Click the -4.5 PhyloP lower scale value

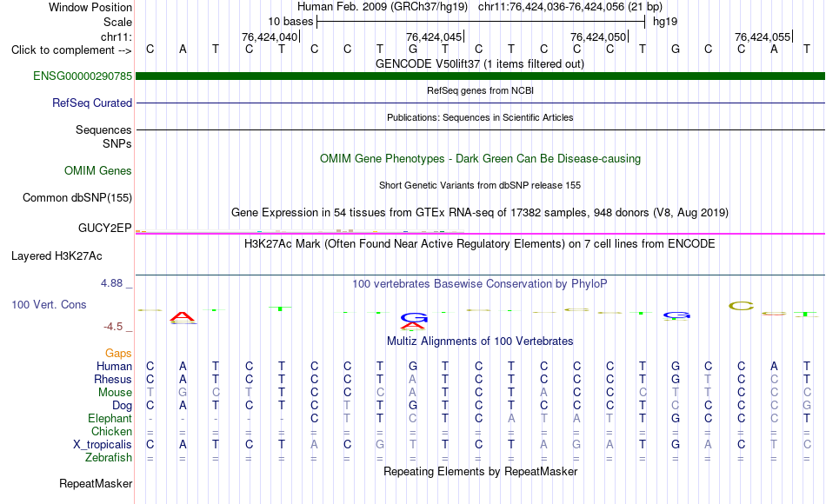[x=113, y=327]
